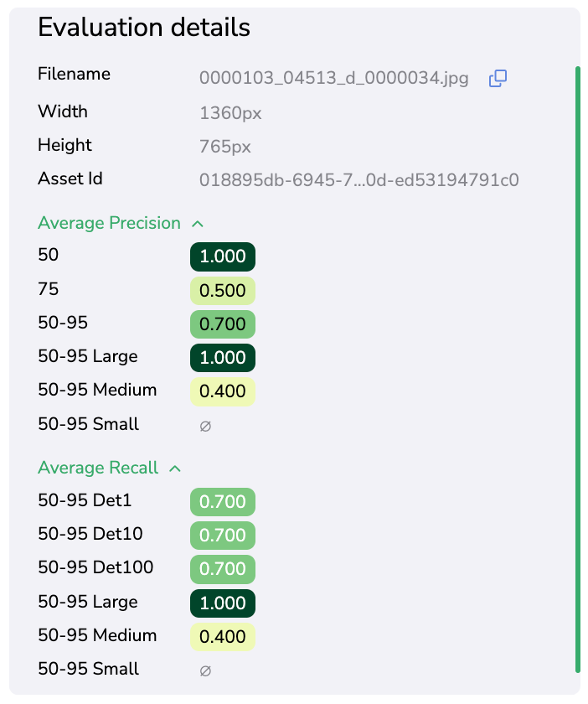
Task: Select the Average Precision section header
Action: 109,223
